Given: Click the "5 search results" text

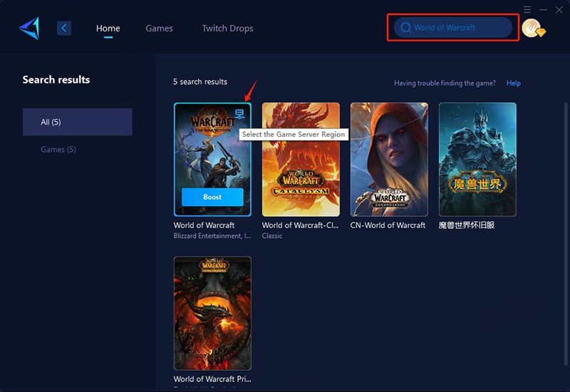Looking at the screenshot, I should pyautogui.click(x=200, y=82).
